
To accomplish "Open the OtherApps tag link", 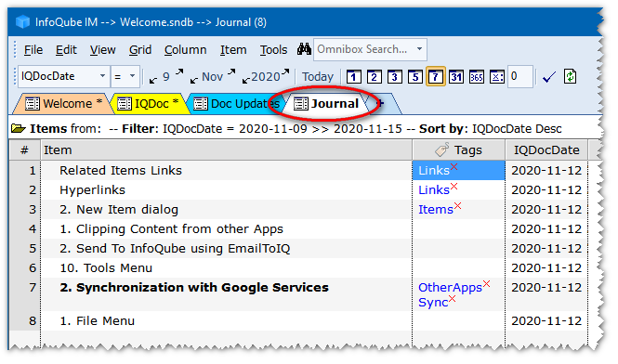I will point(450,288).
